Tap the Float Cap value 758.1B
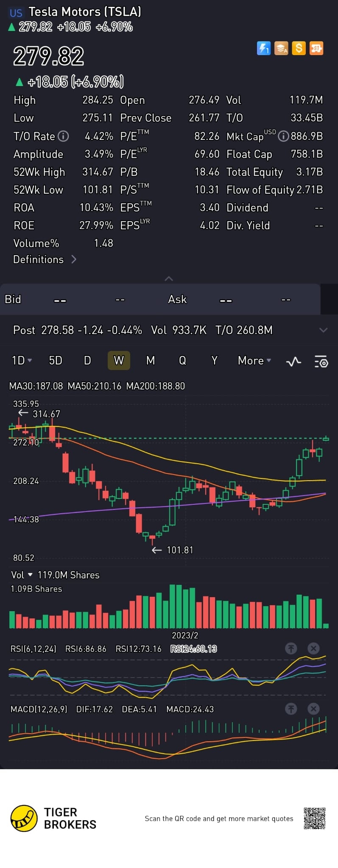338x868 pixels. pos(307,154)
